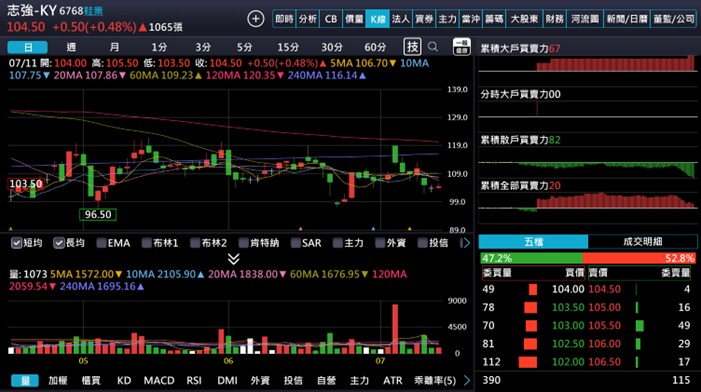Select the 3分 interval
701x392 pixels.
203,47
